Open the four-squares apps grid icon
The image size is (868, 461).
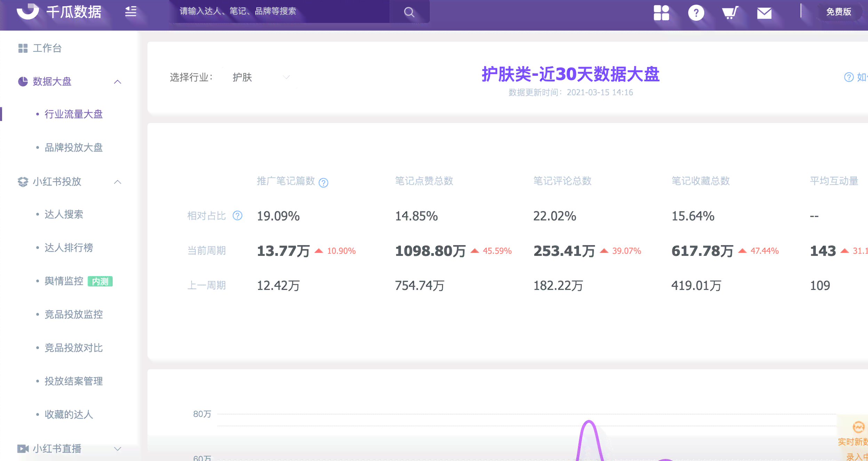coord(661,13)
